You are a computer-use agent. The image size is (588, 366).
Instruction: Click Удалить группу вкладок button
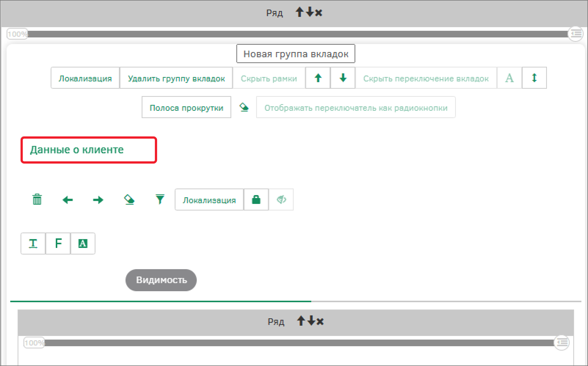[176, 78]
